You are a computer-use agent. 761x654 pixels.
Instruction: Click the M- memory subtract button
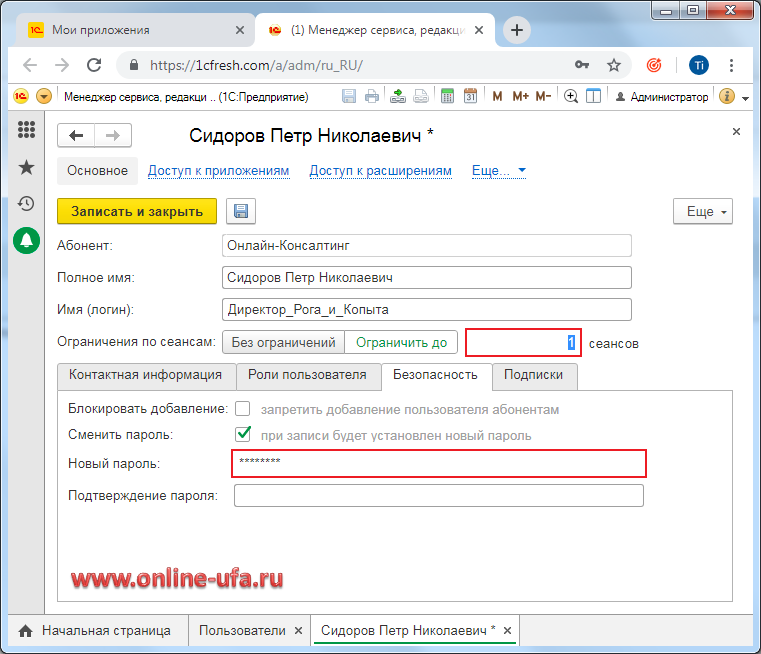543,97
